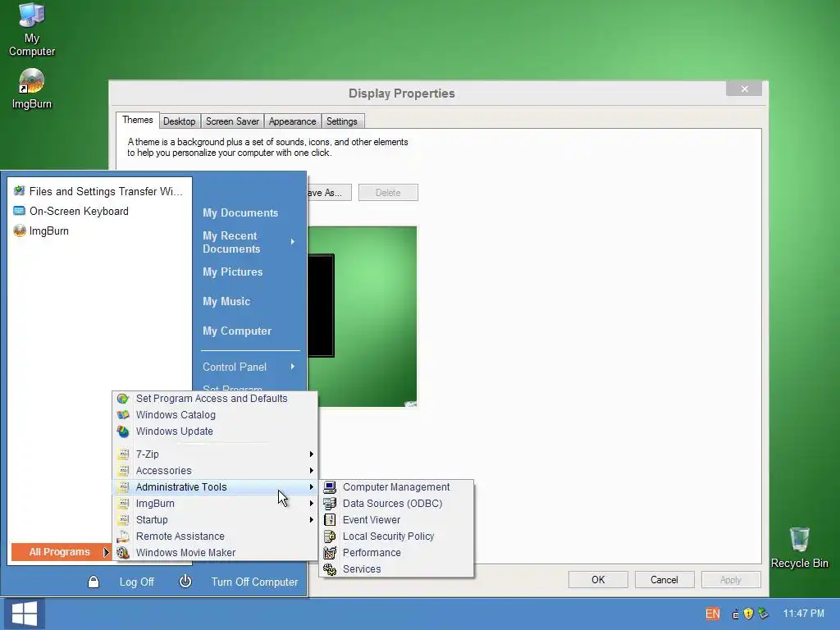
Task: Click the Windows Catalog icon
Action: pos(123,414)
